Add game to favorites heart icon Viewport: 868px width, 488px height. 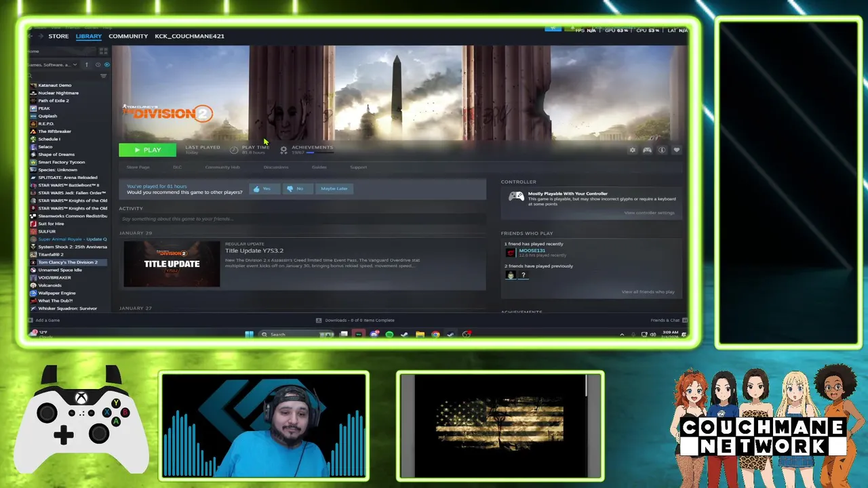click(x=676, y=150)
